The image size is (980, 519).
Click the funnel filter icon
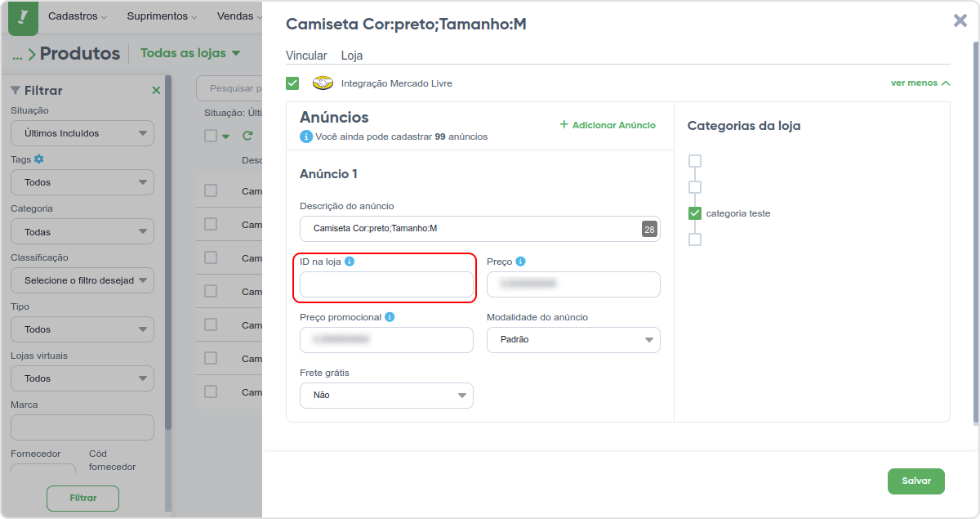16,91
